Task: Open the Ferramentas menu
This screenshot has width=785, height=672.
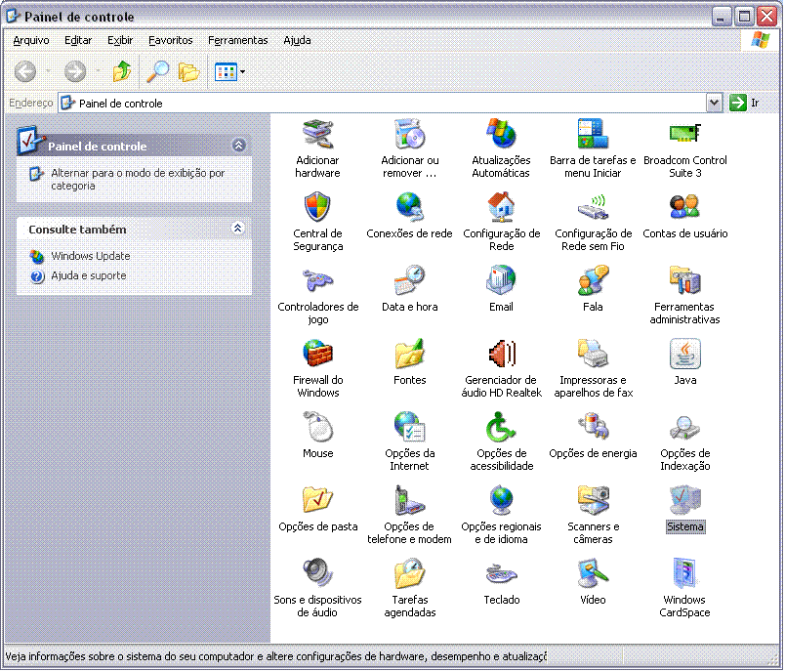Action: point(238,40)
